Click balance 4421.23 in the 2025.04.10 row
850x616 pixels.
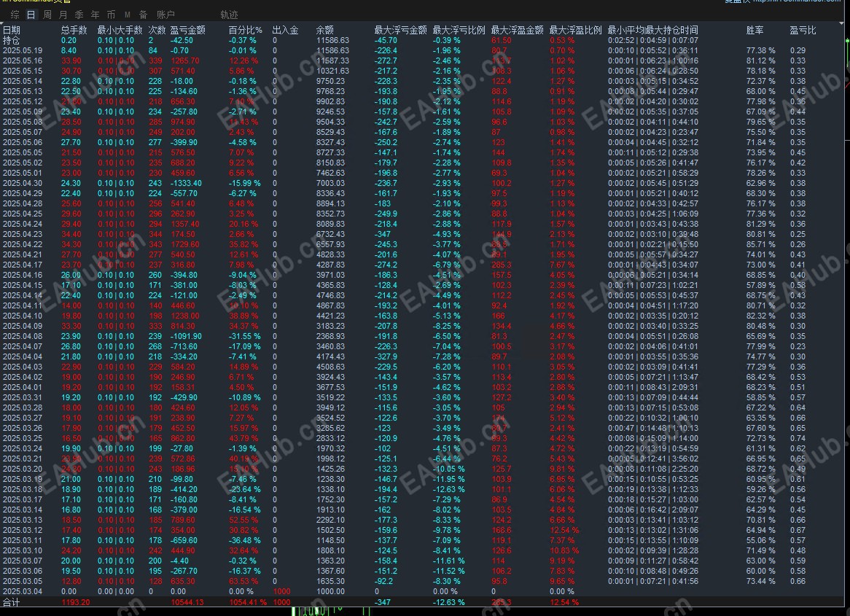coord(330,316)
